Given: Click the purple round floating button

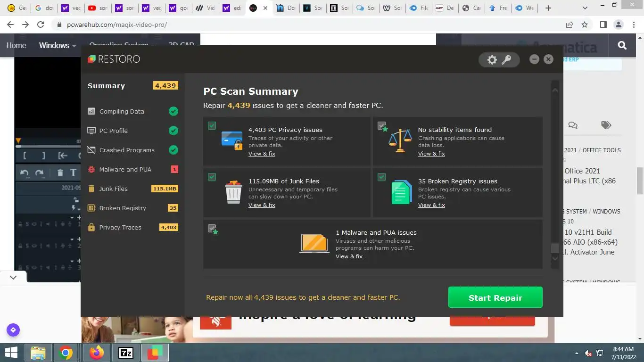Looking at the screenshot, I should click(x=13, y=330).
